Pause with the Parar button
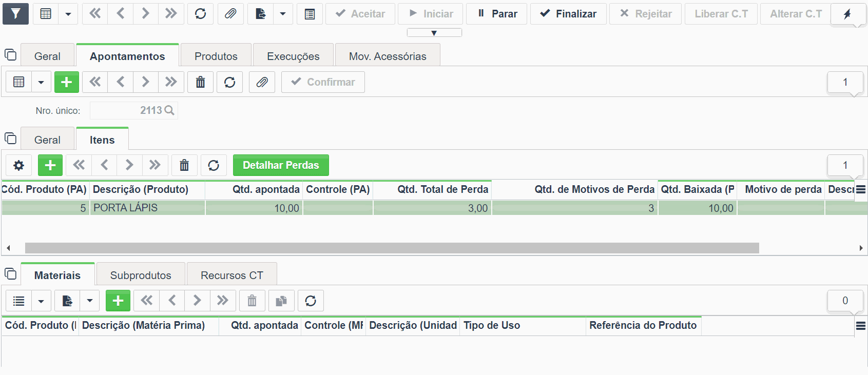 click(x=497, y=14)
